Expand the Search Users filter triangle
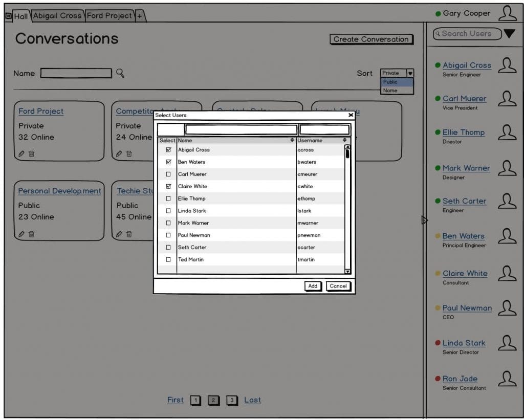The image size is (524, 420). 509,33
